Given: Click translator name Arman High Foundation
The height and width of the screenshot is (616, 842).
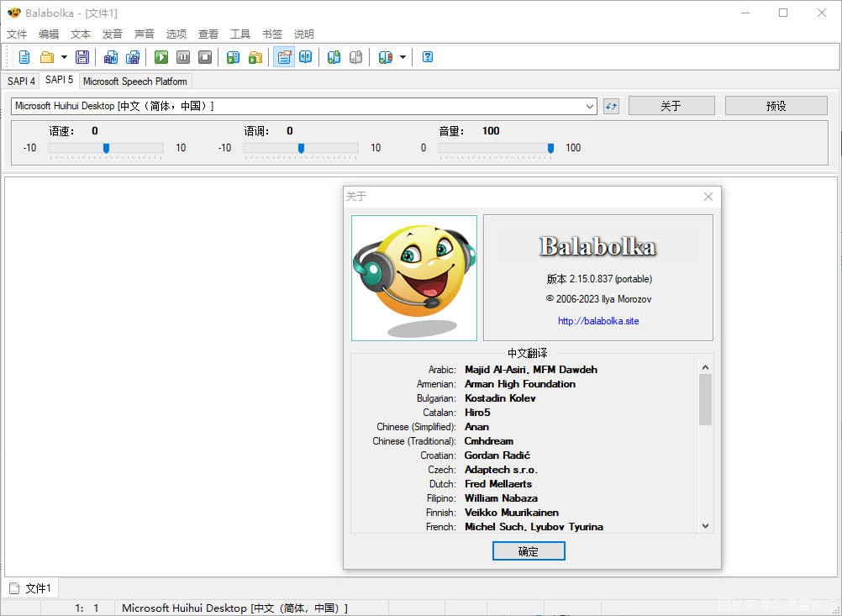Looking at the screenshot, I should [x=520, y=384].
